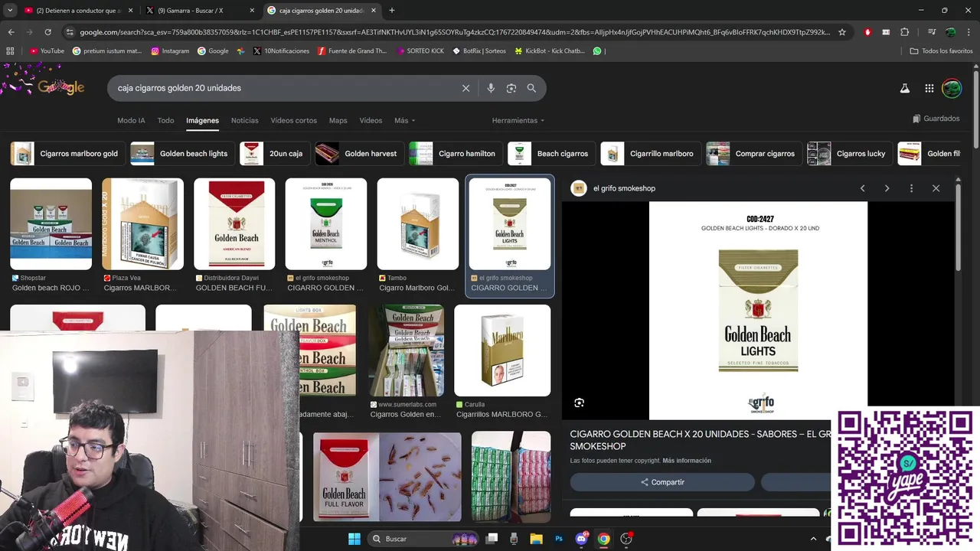This screenshot has width=980, height=551.
Task: Go to previous image in preview panel
Action: click(x=862, y=188)
